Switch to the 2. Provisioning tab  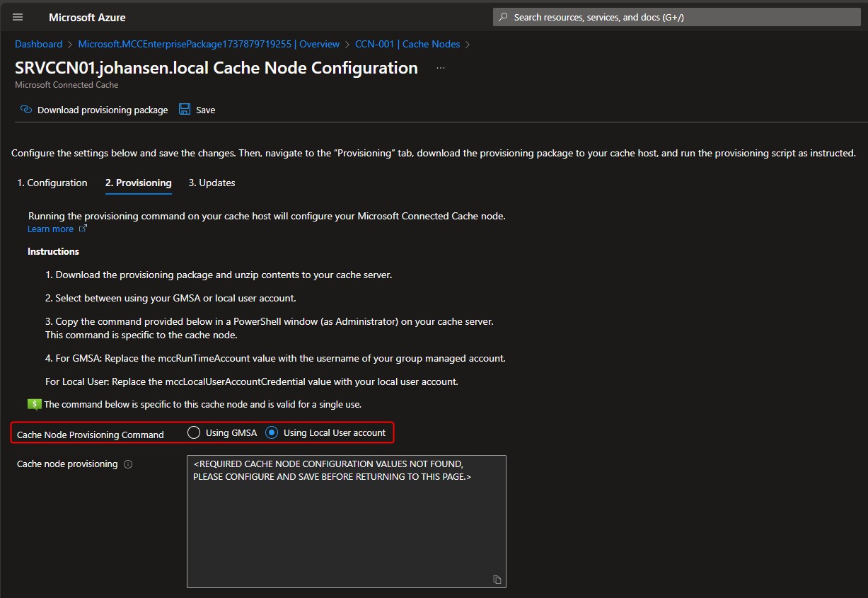tap(139, 183)
